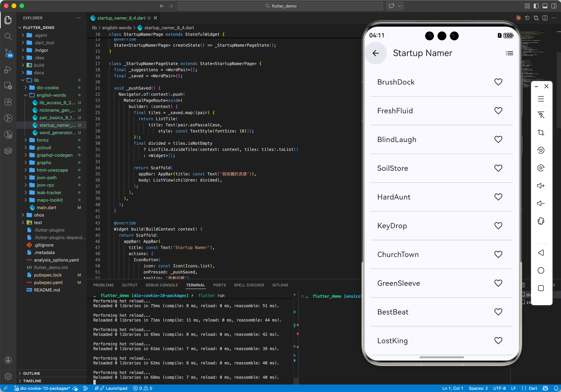Switch to the DEBUG CONSOLE tab
This screenshot has width=561, height=392.
(x=161, y=285)
